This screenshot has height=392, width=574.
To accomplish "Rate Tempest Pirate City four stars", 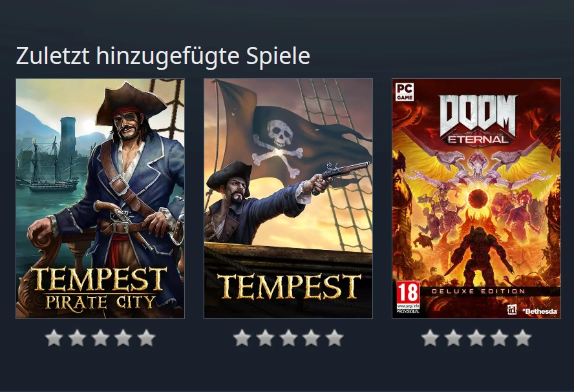I will (123, 338).
